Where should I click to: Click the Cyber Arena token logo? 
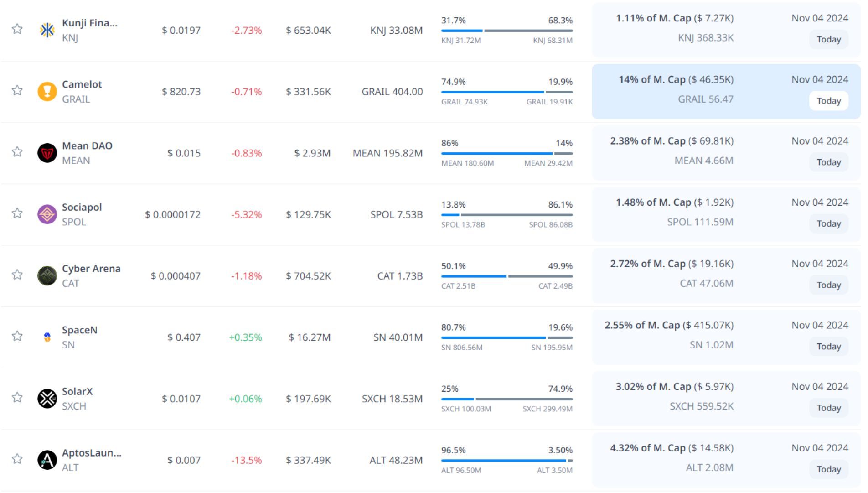tap(47, 275)
